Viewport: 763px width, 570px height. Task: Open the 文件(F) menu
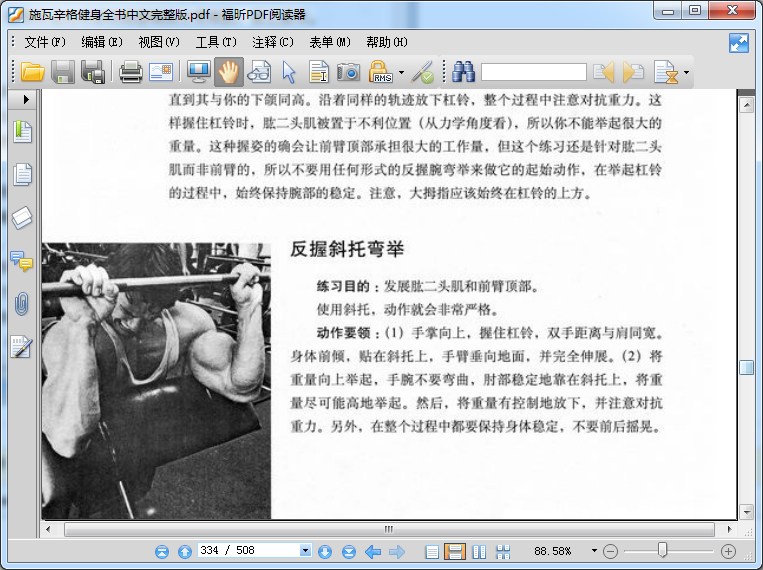[x=45, y=42]
